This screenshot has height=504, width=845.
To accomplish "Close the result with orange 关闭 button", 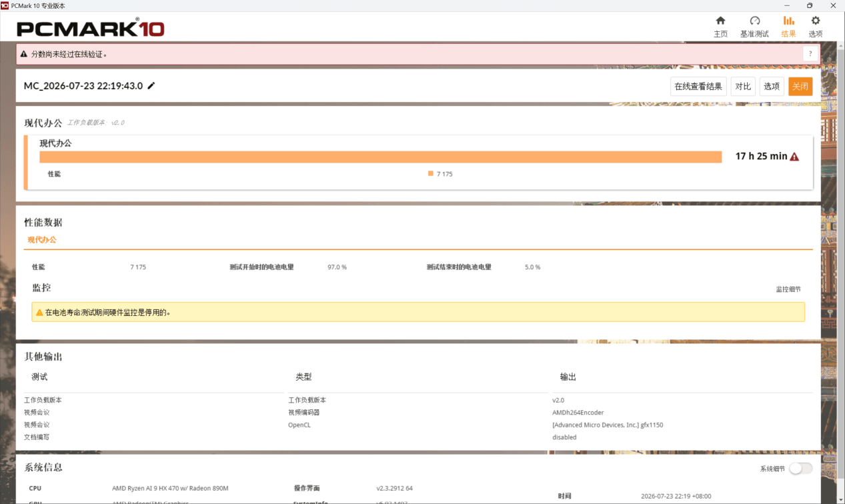I will [x=800, y=87].
